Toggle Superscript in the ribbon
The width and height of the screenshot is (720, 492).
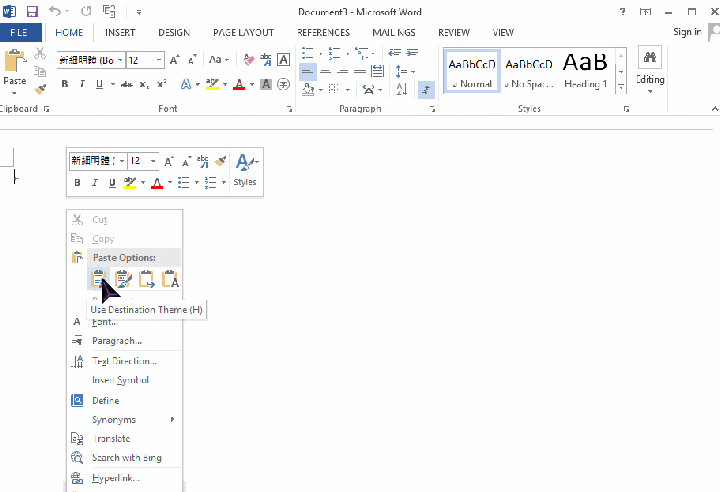[162, 84]
